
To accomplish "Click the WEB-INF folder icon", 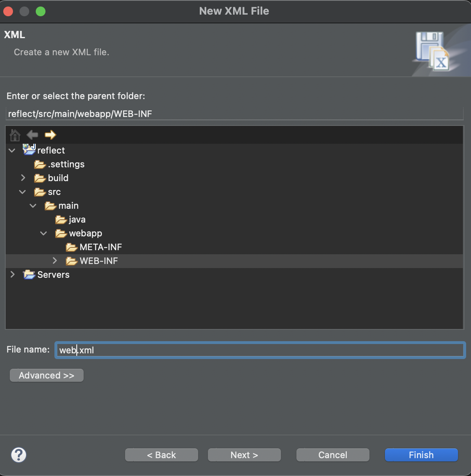I will [72, 261].
